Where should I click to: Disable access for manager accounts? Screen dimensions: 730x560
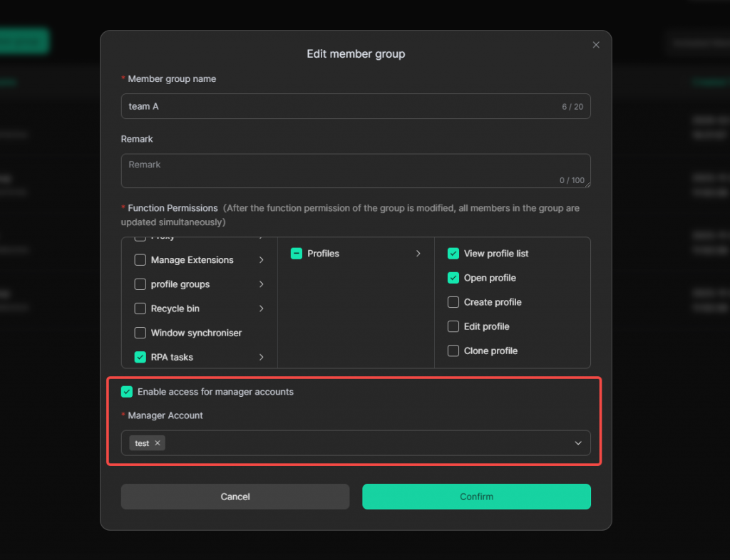(127, 392)
